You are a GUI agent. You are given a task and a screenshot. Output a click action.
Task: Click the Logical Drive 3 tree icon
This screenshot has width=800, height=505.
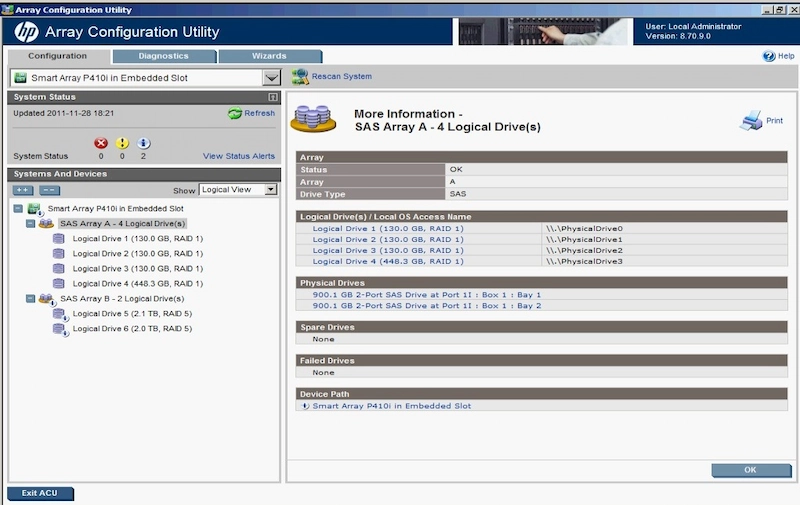pos(59,268)
